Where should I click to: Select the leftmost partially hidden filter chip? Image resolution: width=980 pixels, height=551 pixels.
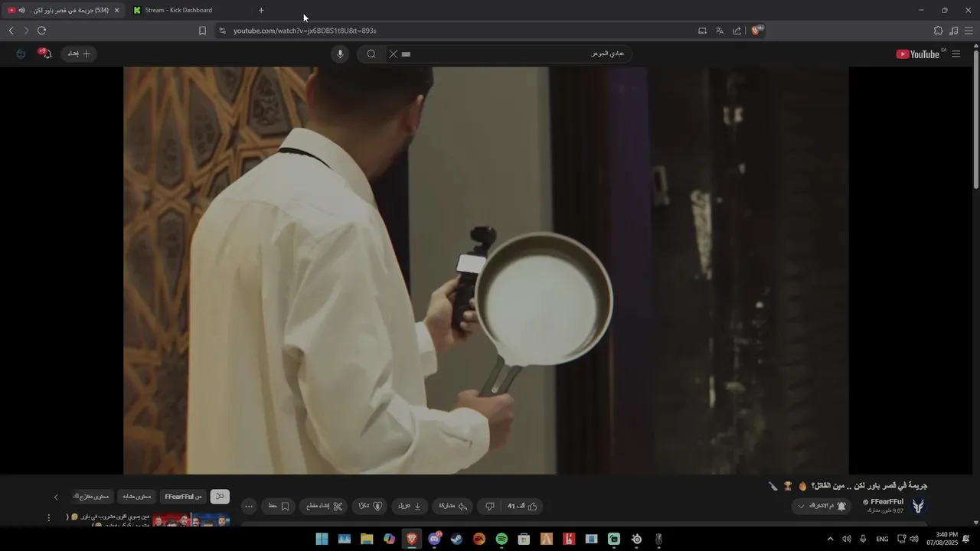point(92,497)
